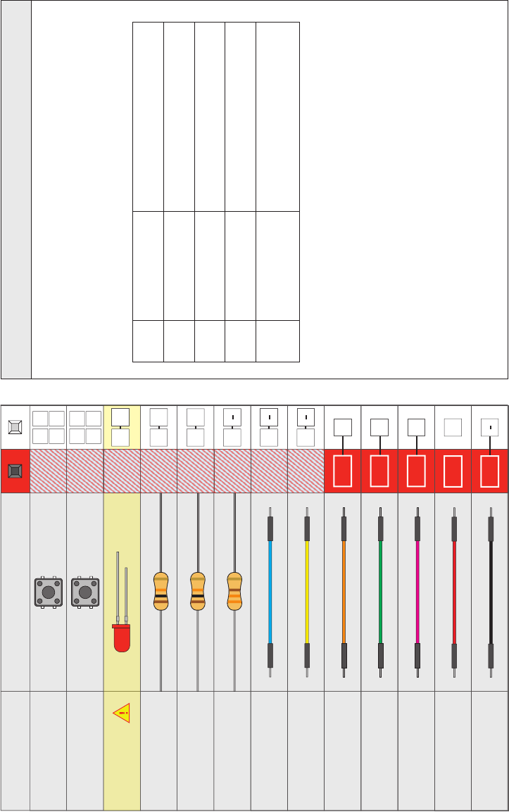The width and height of the screenshot is (509, 812).
Task: Select the resistor without a black band
Action: [234, 591]
